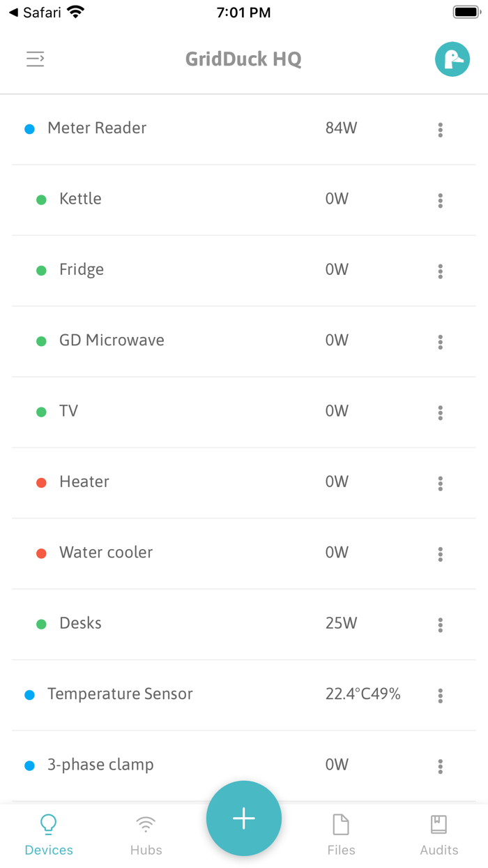This screenshot has width=488, height=868.
Task: Open the Audits bookmark icon
Action: pyautogui.click(x=439, y=825)
